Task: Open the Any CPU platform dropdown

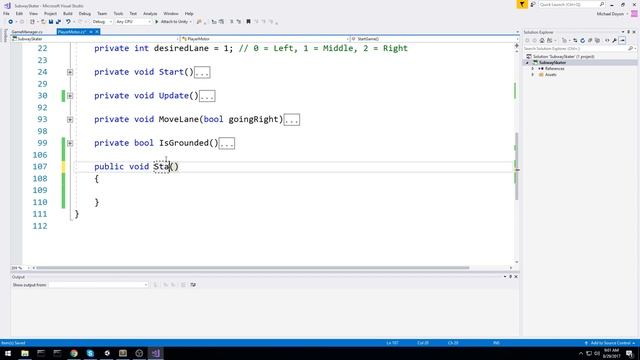Action: (133, 22)
